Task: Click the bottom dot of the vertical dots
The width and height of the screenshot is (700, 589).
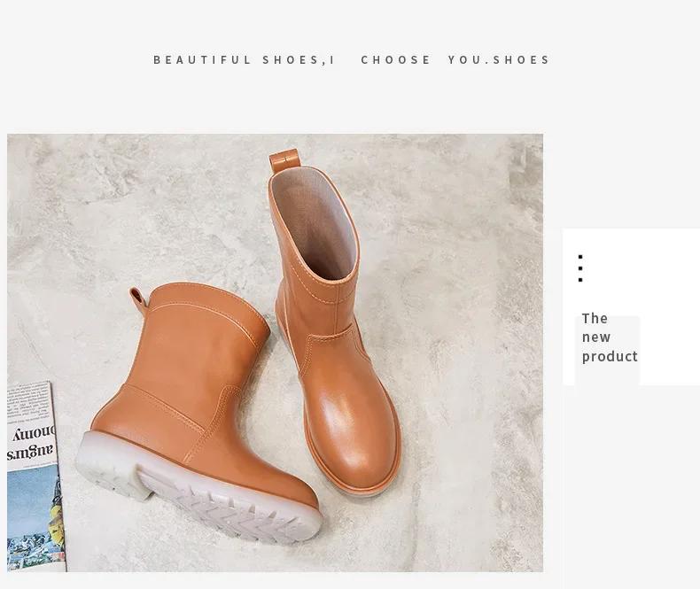Action: pyautogui.click(x=580, y=280)
